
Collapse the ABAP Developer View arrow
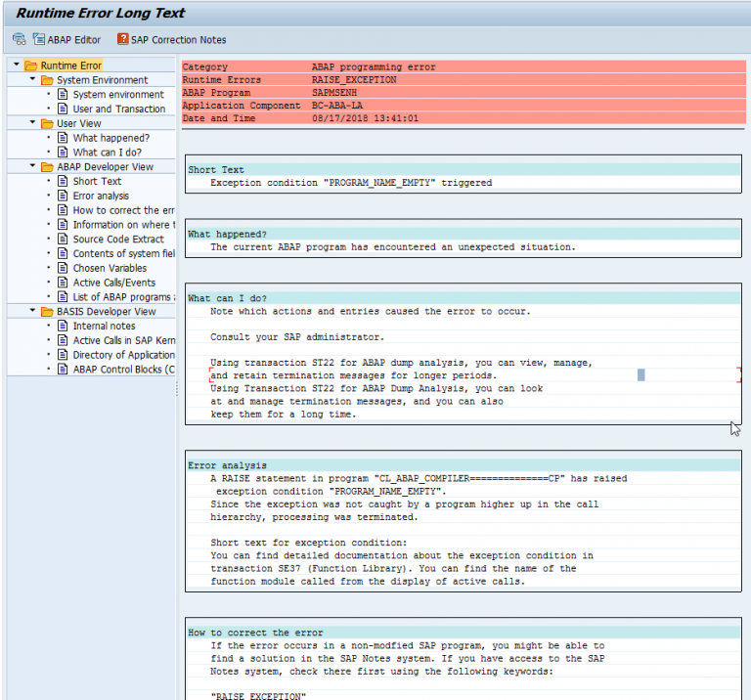pos(33,167)
